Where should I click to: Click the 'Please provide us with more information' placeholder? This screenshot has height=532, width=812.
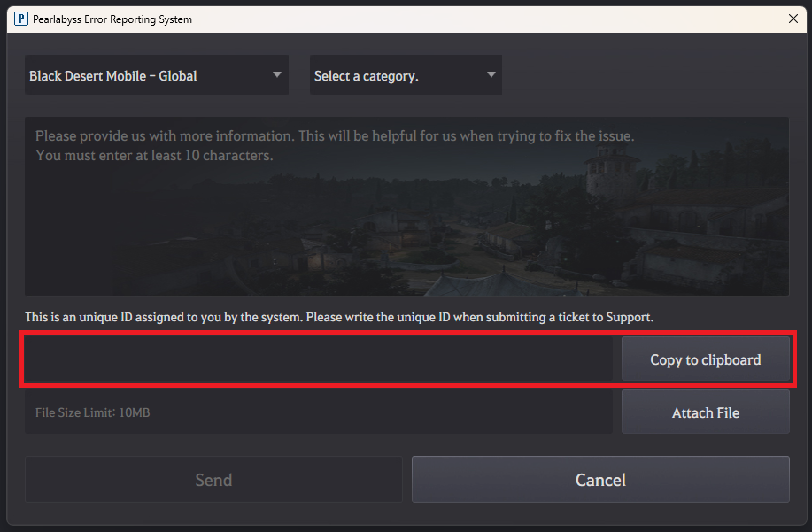(x=335, y=136)
